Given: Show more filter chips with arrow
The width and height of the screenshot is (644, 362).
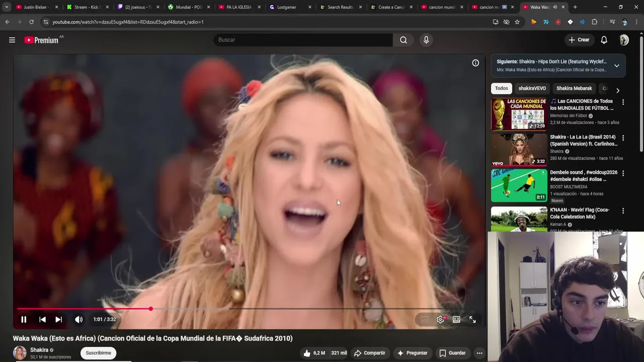Looking at the screenshot, I should coord(618,90).
